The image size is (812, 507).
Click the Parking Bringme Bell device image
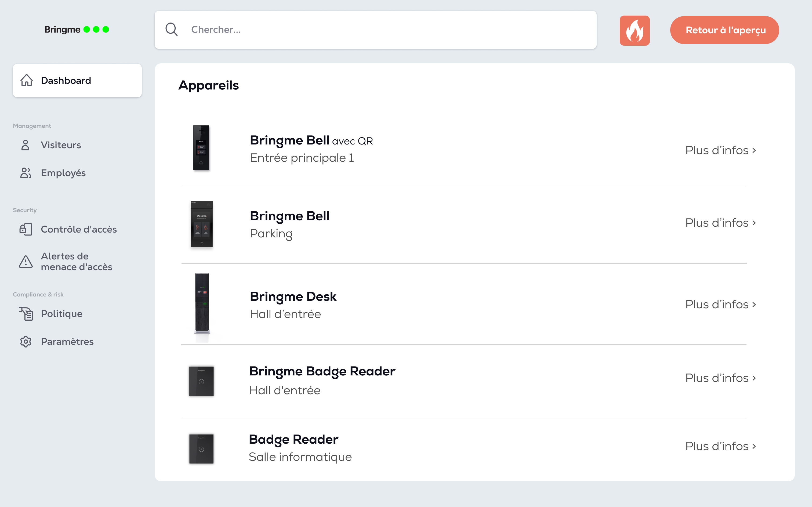tap(201, 224)
